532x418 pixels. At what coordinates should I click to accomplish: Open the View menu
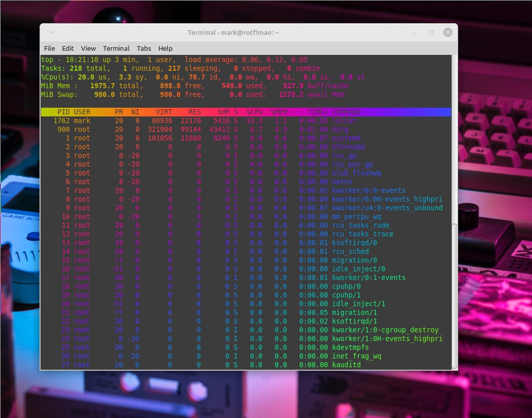[x=88, y=48]
